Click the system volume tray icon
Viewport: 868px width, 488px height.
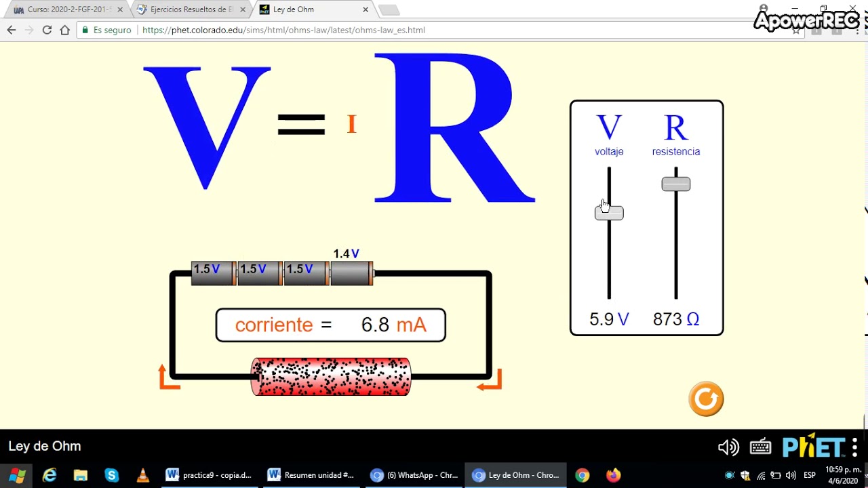click(791, 475)
